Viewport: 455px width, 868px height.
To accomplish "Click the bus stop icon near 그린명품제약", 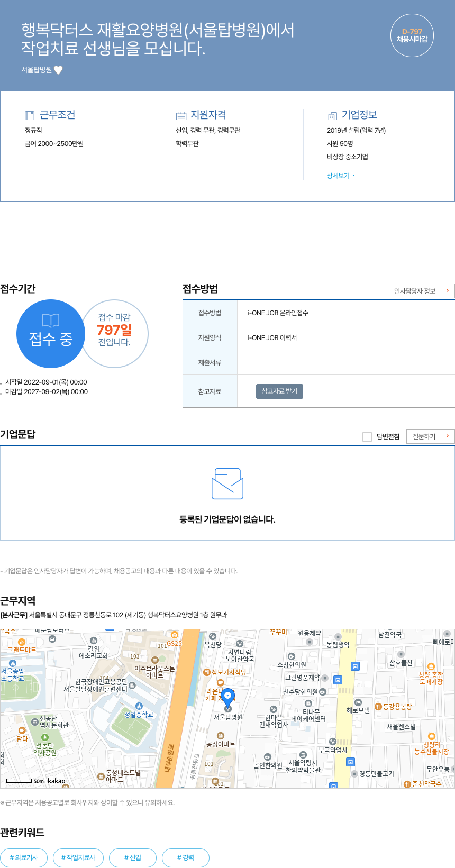I will pos(338,680).
